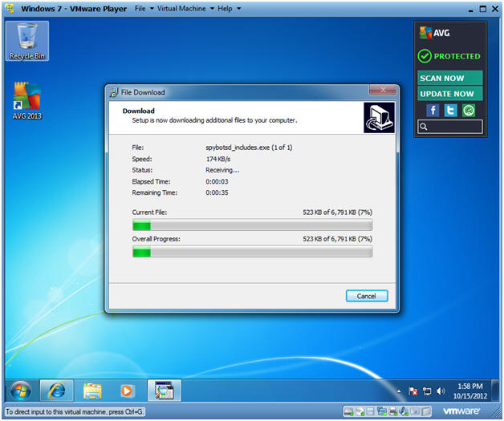
Task: Click the Show desktop strip beside clock
Action: click(x=495, y=391)
